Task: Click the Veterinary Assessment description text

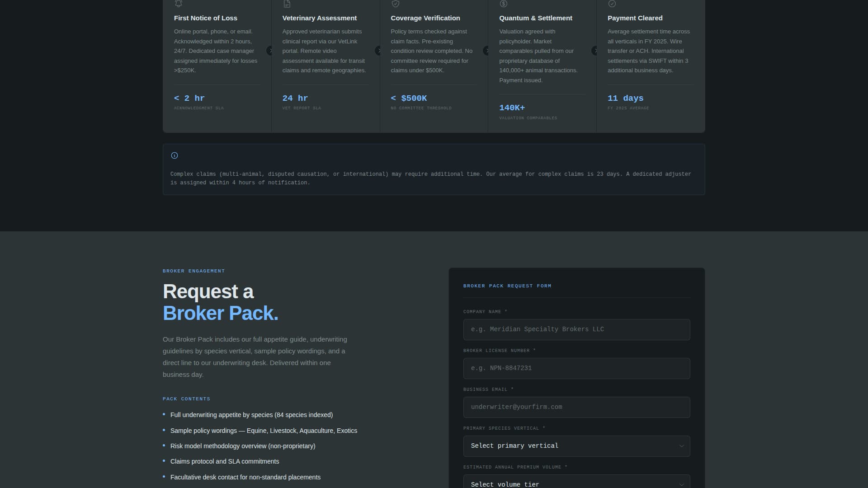Action: point(324,51)
